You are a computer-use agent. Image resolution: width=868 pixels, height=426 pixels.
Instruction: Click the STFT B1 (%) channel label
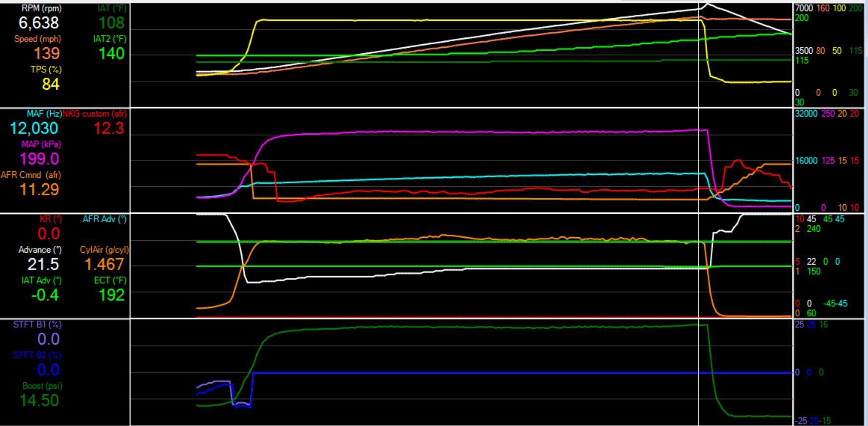[37, 324]
